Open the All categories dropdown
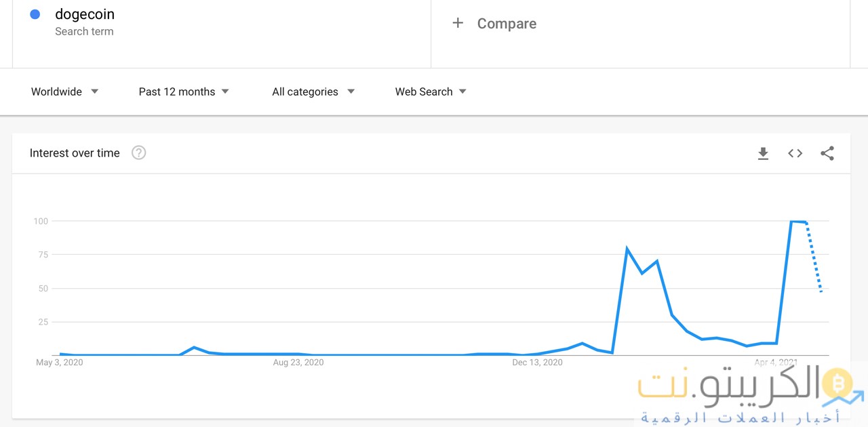The width and height of the screenshot is (868, 427). [313, 91]
